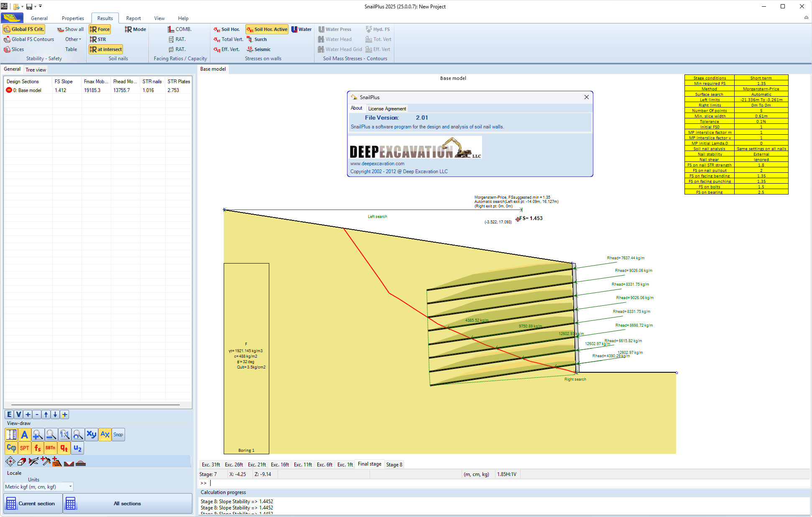This screenshot has height=517, width=812.
Task: Click the 1:1 zoom icon
Action: pos(64,435)
